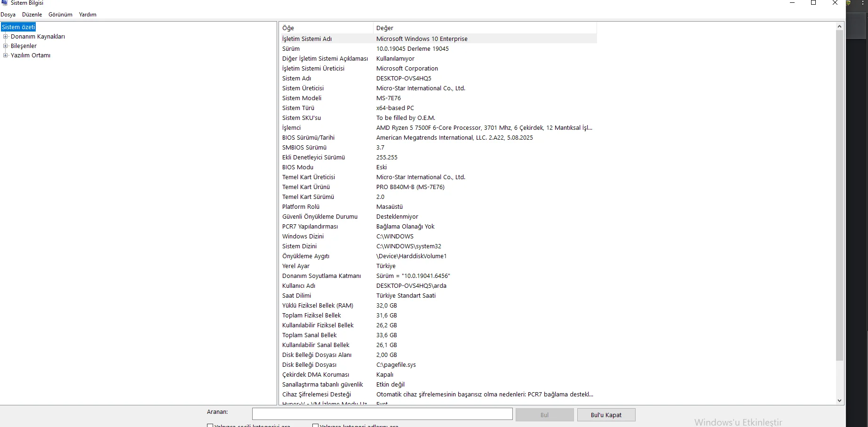Click the x64-based PC value
This screenshot has width=868, height=427.
(x=395, y=108)
